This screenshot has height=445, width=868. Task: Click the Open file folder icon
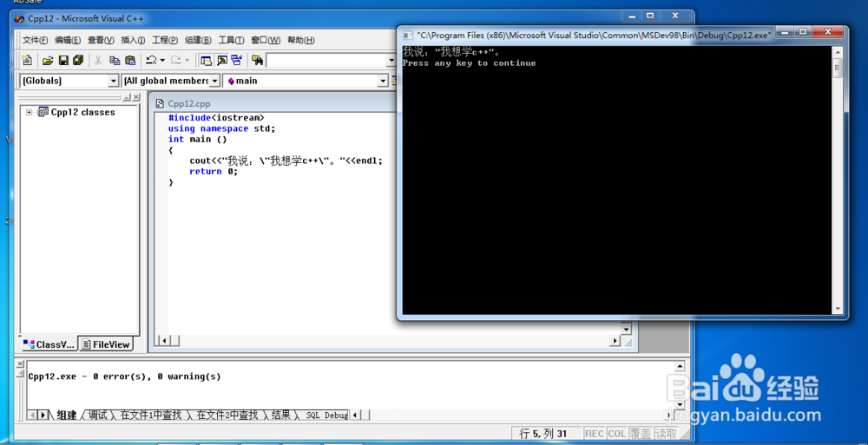coord(48,60)
